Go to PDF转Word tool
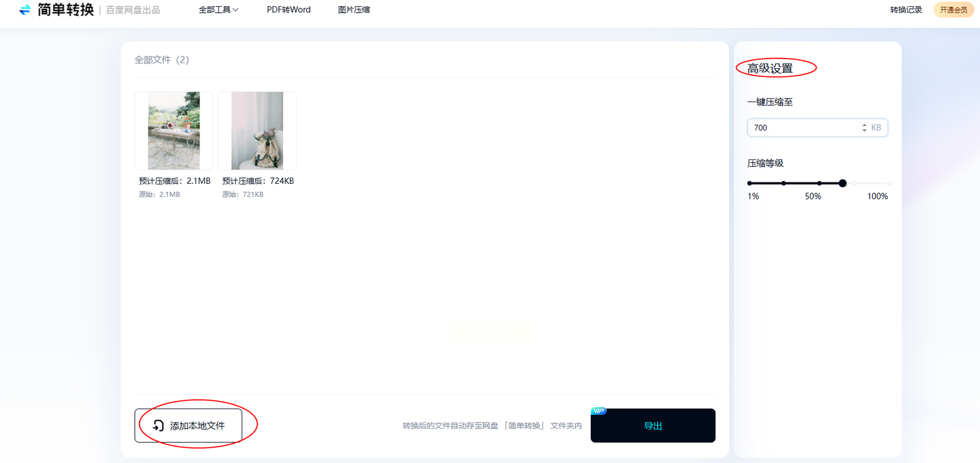Viewport: 980px width, 463px height. pyautogui.click(x=289, y=10)
